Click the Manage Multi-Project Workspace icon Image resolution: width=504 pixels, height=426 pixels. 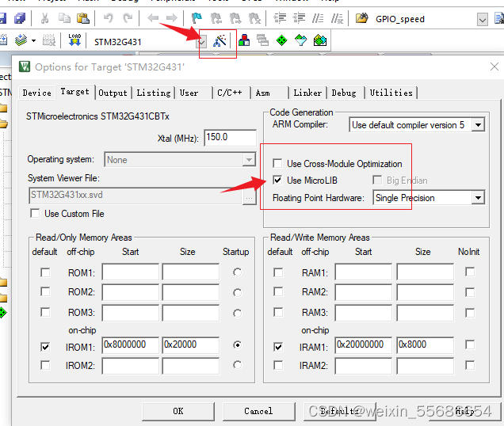click(x=263, y=41)
